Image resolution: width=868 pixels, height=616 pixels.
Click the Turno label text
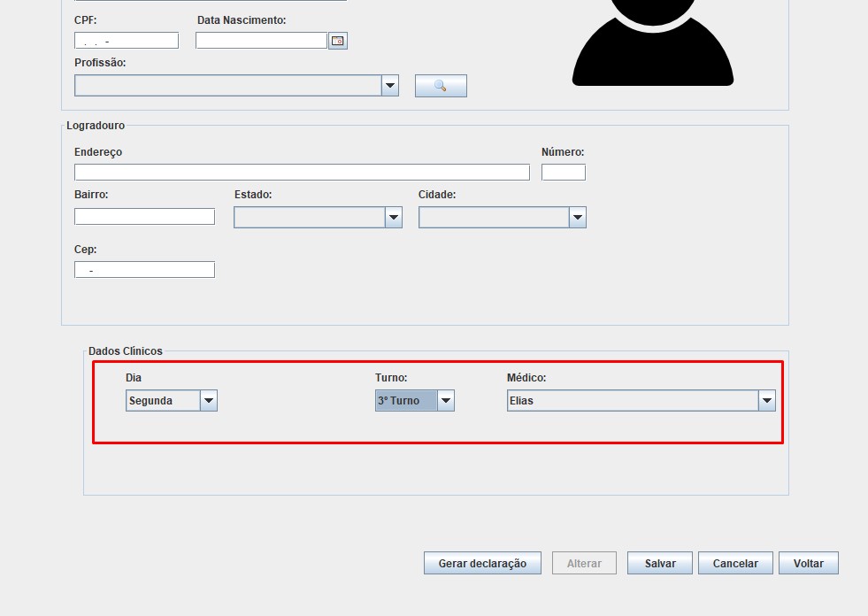click(x=391, y=378)
